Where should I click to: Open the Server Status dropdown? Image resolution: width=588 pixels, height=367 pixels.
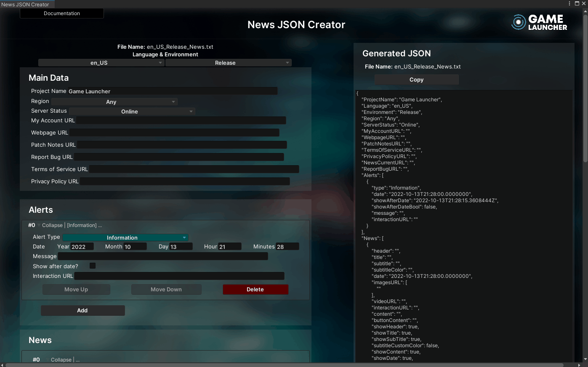pos(132,111)
